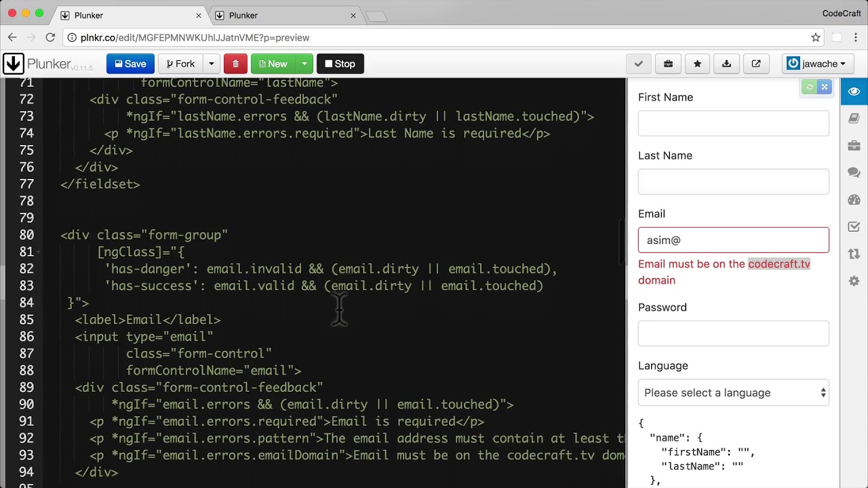Open the dashboard gauge panel in the sidebar
Image resolution: width=868 pixels, height=488 pixels.
pos(854,200)
